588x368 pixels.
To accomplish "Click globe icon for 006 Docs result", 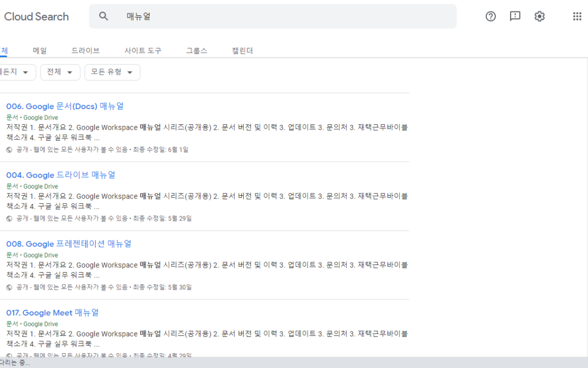I will pos(9,149).
